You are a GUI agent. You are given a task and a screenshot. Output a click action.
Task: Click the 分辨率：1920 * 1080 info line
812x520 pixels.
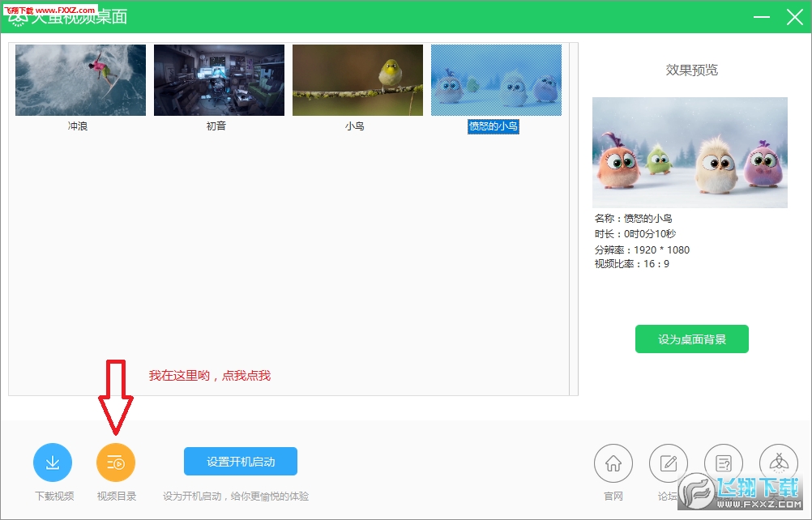click(x=642, y=250)
